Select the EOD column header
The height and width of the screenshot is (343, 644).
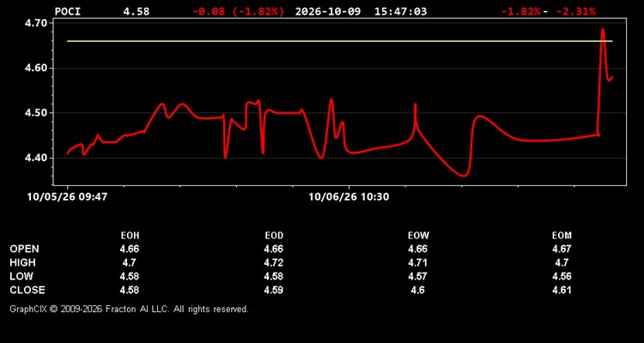pyautogui.click(x=274, y=236)
